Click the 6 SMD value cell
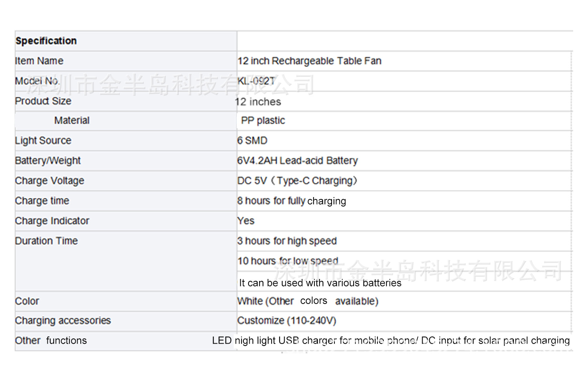The image size is (588, 371). coord(252,141)
